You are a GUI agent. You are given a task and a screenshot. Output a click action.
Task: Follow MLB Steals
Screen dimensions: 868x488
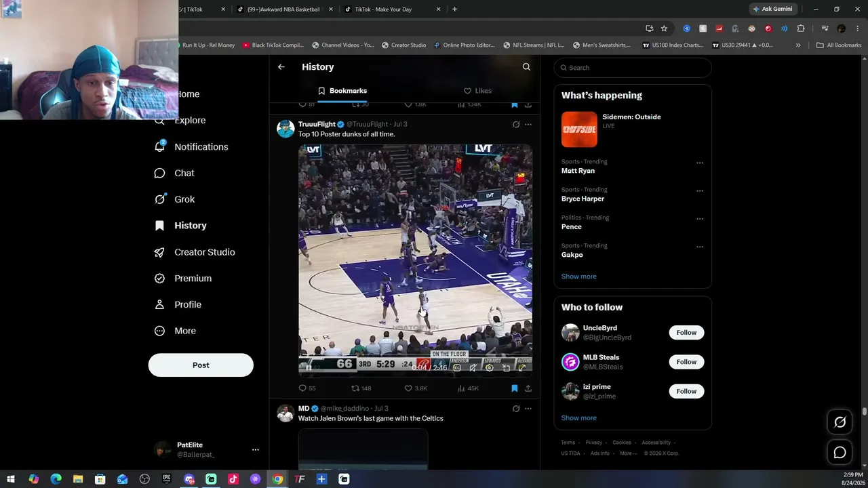(x=686, y=362)
